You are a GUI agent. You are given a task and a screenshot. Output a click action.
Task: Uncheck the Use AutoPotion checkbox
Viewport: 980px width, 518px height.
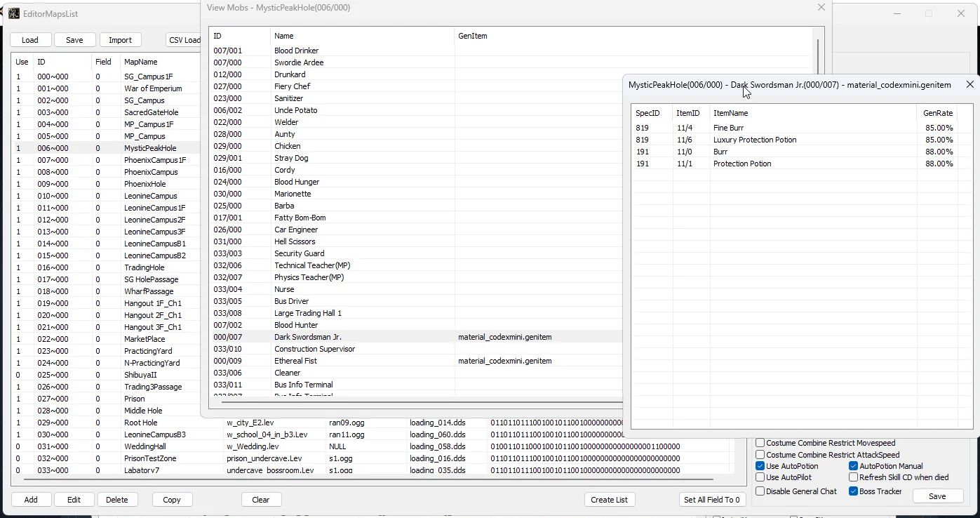tap(760, 466)
